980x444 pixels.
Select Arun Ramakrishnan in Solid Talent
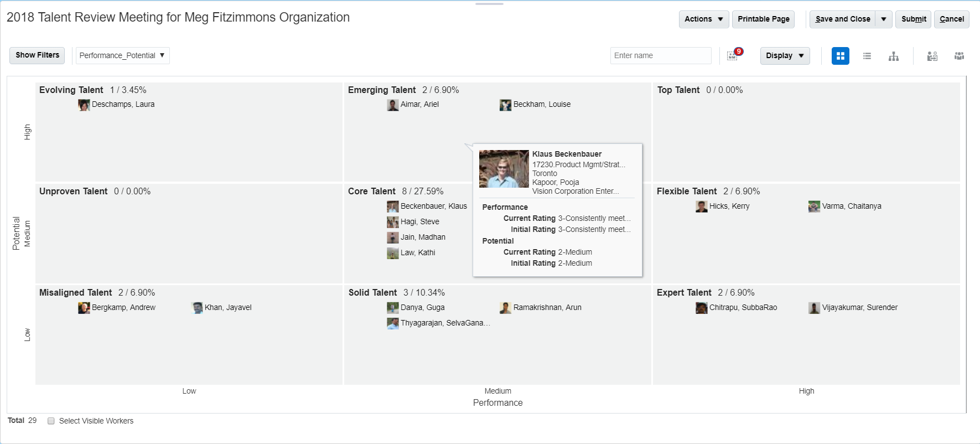(x=547, y=307)
